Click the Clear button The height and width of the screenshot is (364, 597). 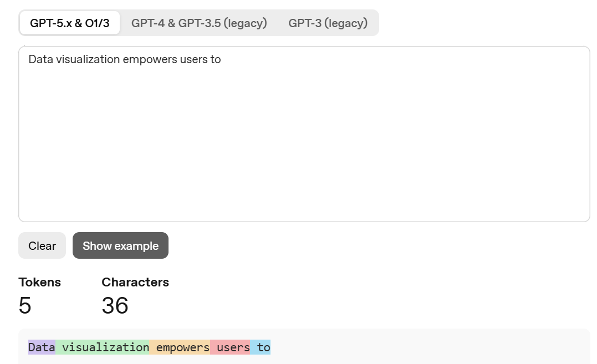[42, 245]
